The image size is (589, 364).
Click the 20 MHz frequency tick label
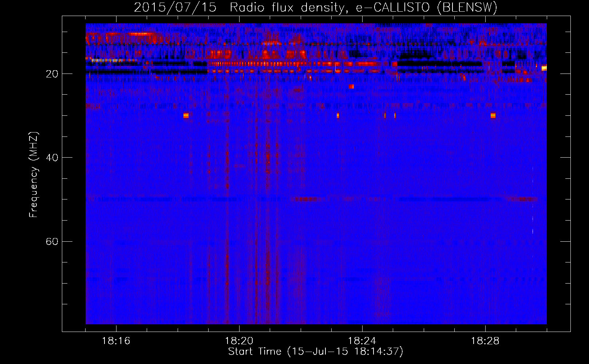click(52, 74)
